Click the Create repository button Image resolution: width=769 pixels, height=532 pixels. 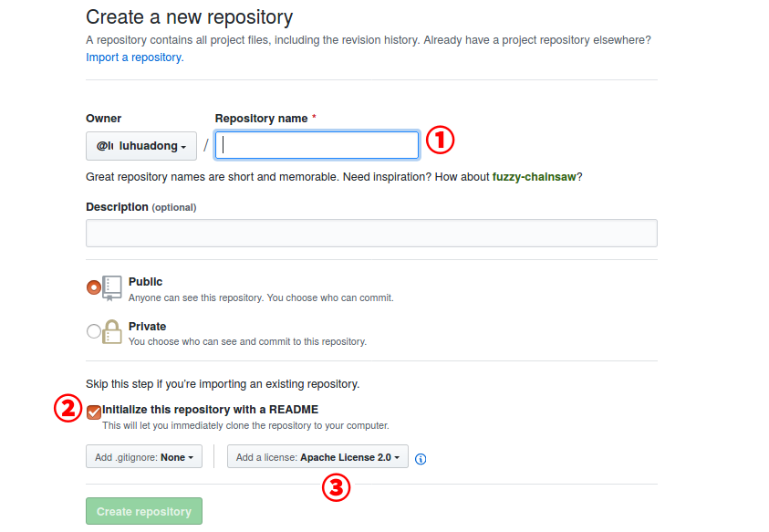tap(144, 511)
